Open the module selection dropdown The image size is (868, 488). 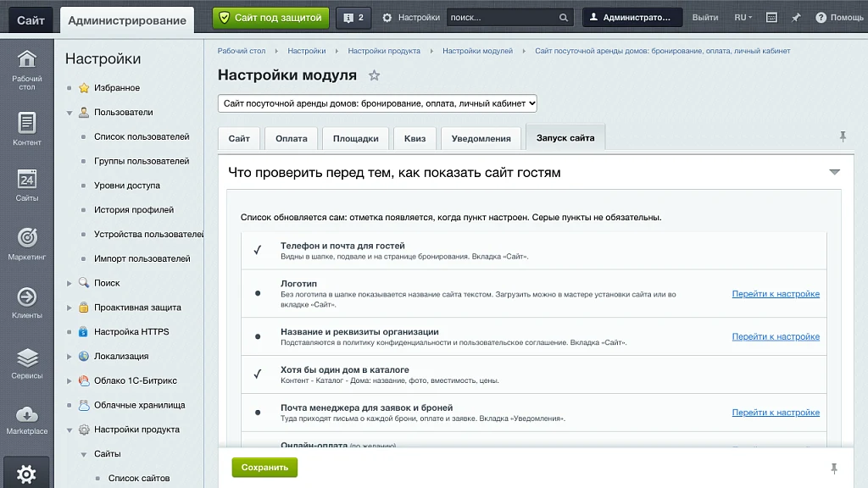click(x=377, y=103)
